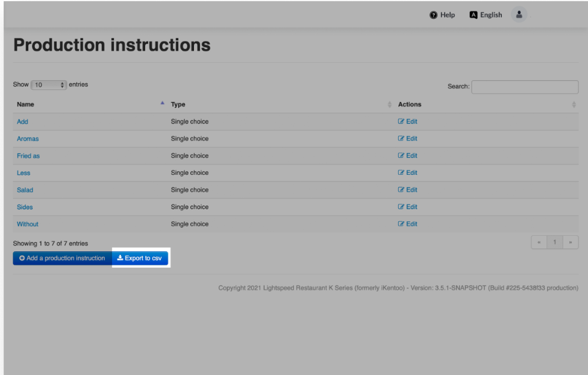The height and width of the screenshot is (375, 588).
Task: Click the Help question mark icon
Action: point(432,15)
